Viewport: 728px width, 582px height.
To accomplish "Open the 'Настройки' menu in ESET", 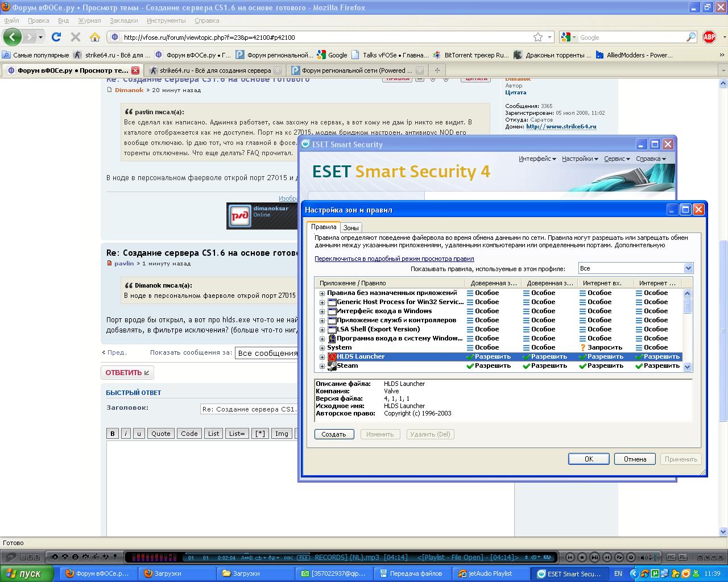I will coord(580,159).
